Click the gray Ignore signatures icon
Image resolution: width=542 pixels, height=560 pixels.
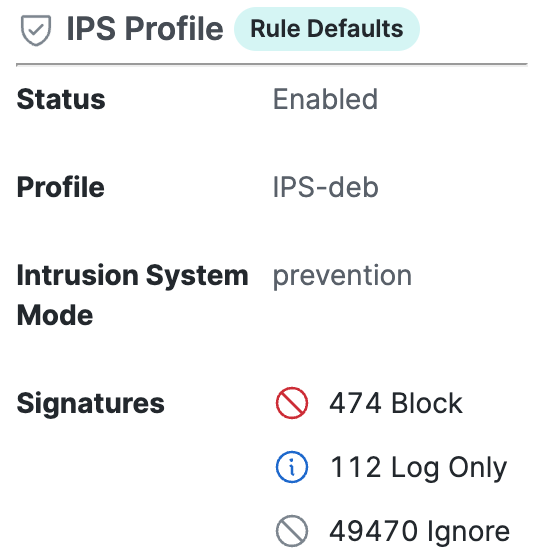292,531
